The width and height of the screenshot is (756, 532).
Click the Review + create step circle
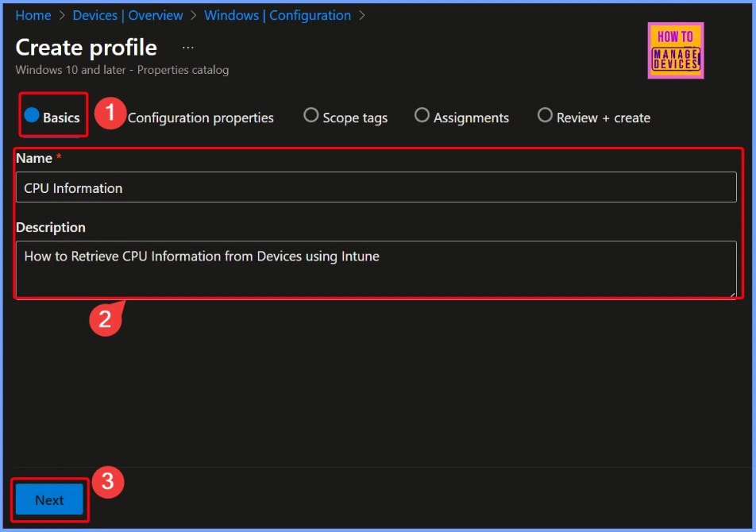[x=545, y=115]
